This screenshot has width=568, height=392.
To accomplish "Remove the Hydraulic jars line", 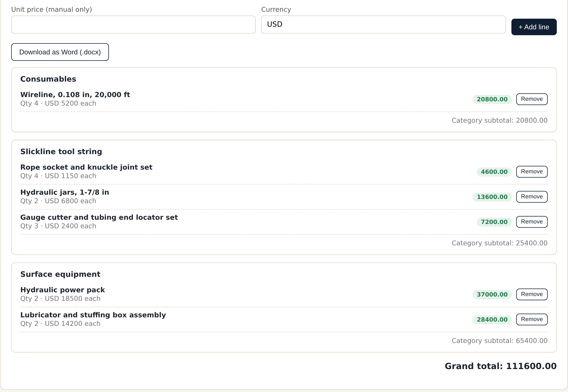I will pyautogui.click(x=532, y=197).
